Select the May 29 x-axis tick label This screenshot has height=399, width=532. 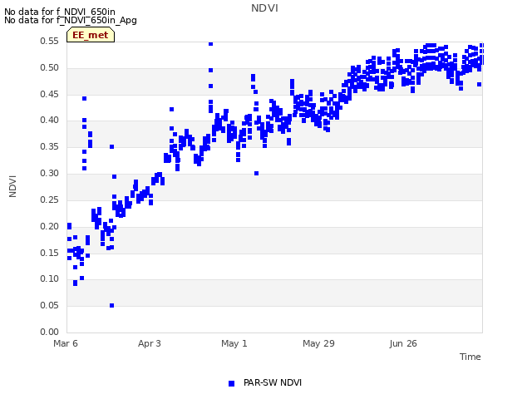318,343
